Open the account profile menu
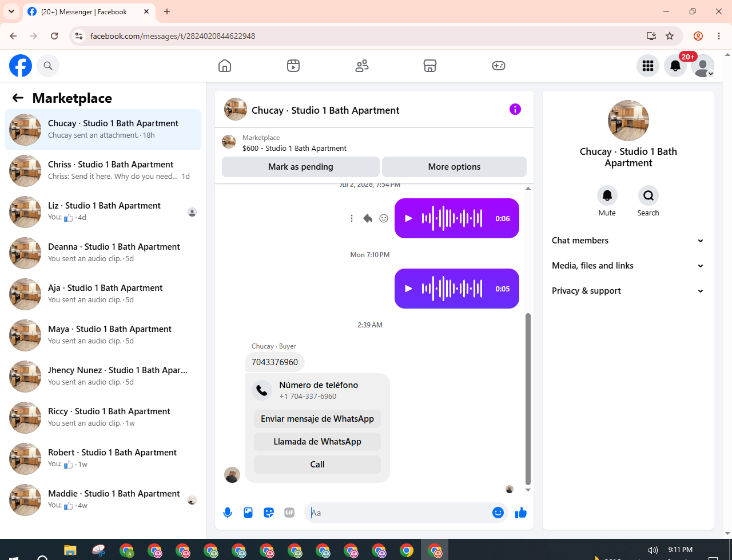This screenshot has width=732, height=560. [703, 66]
